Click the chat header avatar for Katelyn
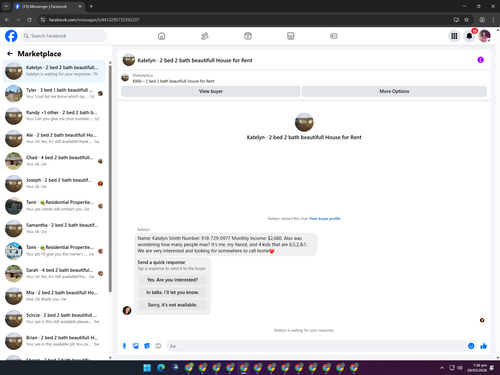This screenshot has width=500, height=375. pos(129,60)
